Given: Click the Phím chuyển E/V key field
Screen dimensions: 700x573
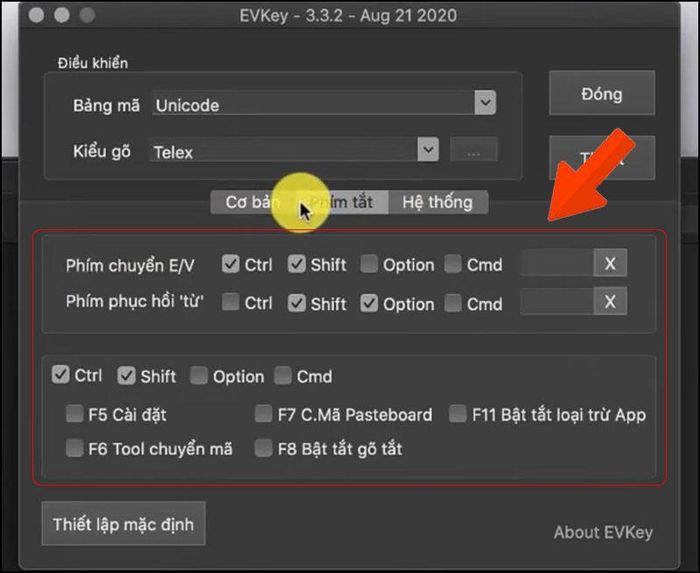Looking at the screenshot, I should coord(557,263).
